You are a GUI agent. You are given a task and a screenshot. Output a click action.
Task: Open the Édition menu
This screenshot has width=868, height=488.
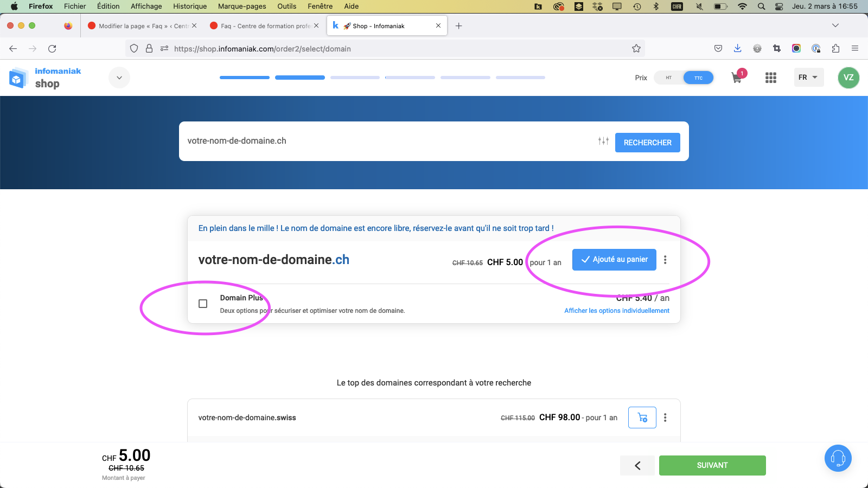point(108,7)
